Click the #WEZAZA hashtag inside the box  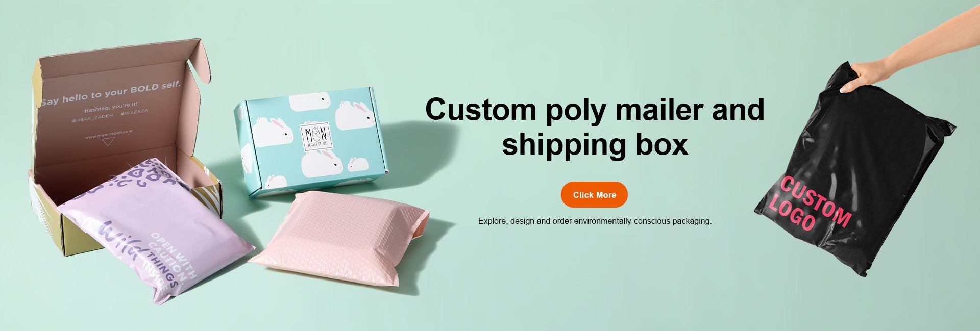[x=134, y=111]
